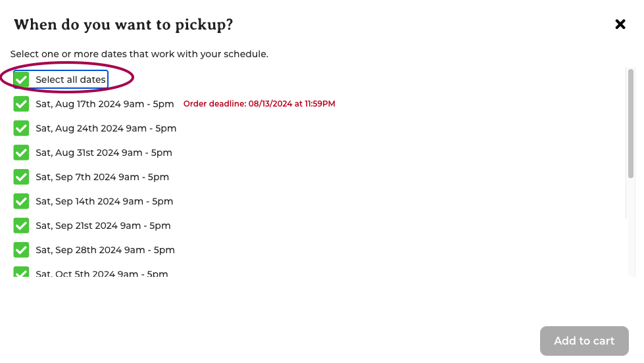The height and width of the screenshot is (363, 644).
Task: Deselect the Sat, Sep 28th 2024 checkbox
Action: 21,250
